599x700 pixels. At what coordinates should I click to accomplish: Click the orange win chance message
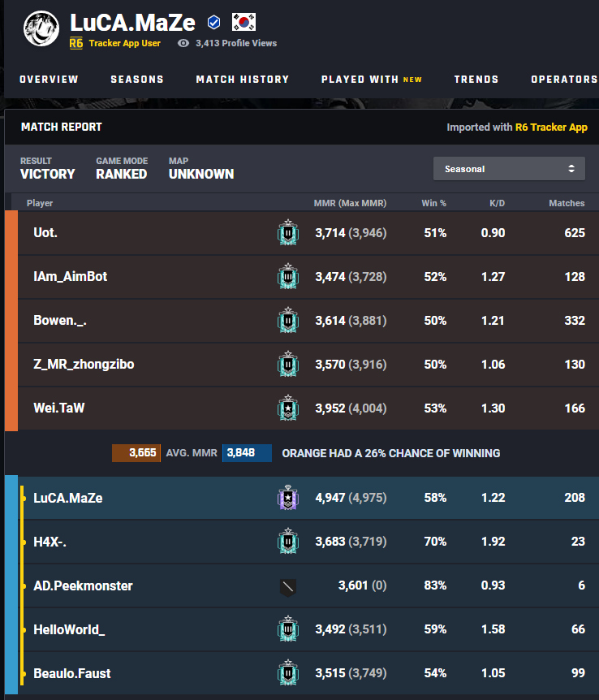[391, 453]
